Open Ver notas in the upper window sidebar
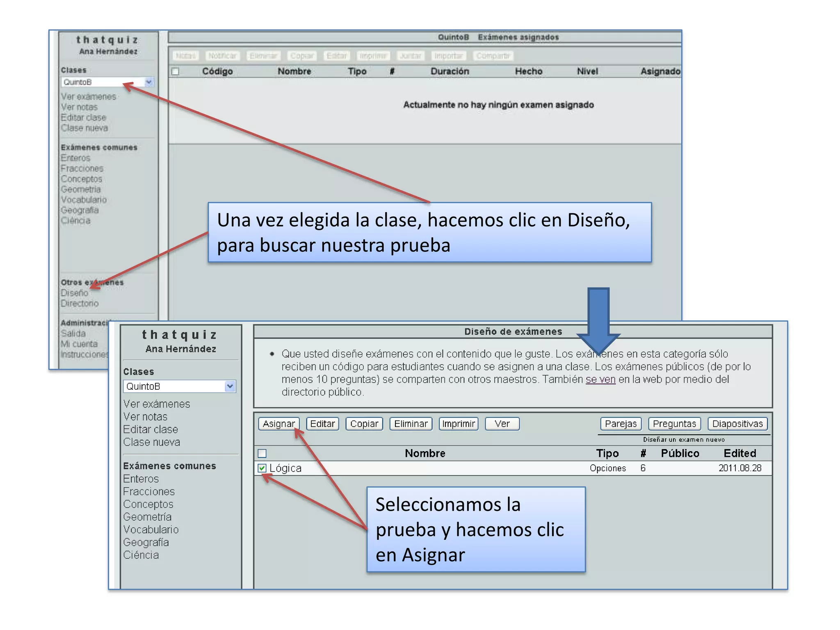This screenshot has width=840, height=630. coord(79,107)
